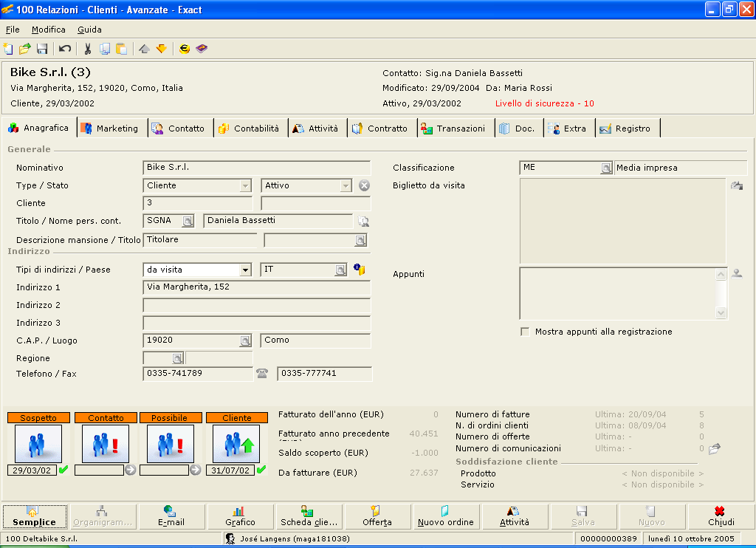Click the Undo arrow toolbar icon

(x=65, y=48)
